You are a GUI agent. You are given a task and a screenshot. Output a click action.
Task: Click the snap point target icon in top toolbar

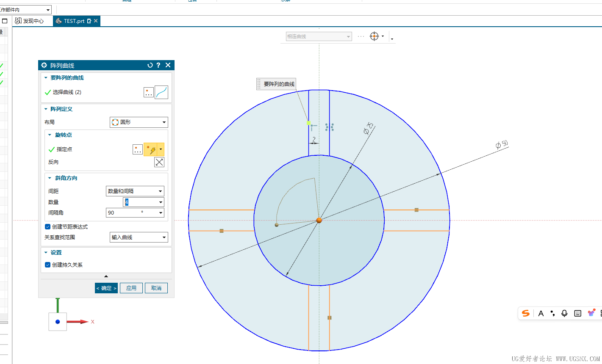(374, 36)
